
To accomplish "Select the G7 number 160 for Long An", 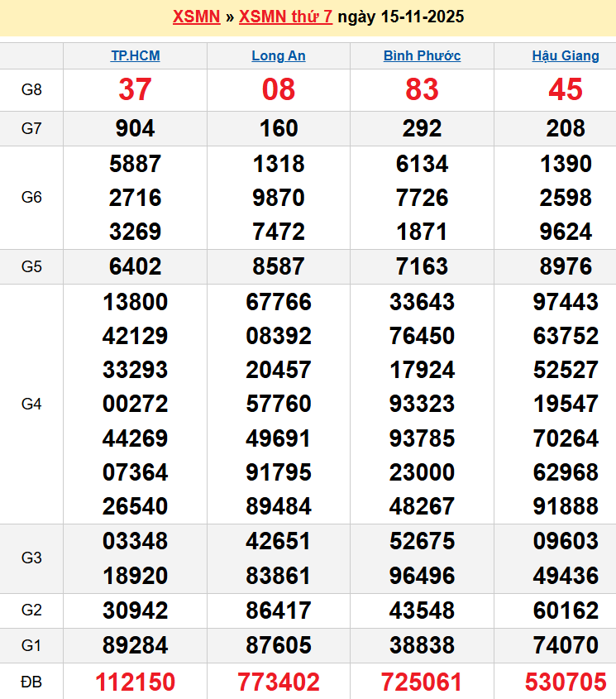I will coord(279,129).
